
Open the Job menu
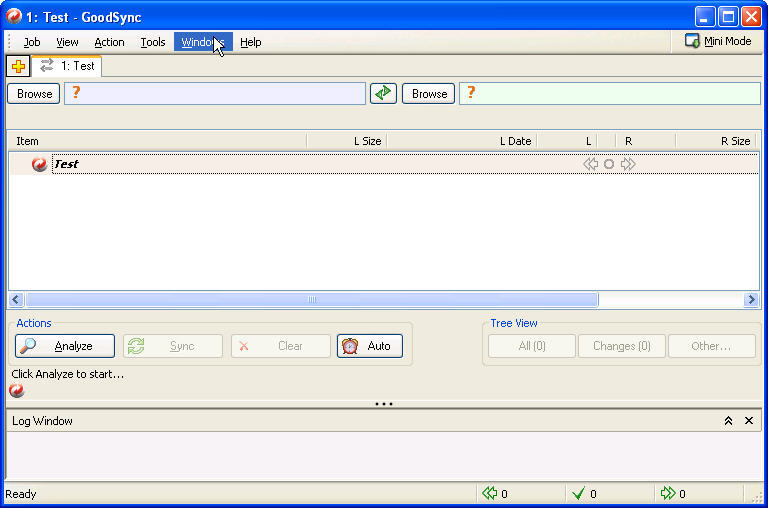(x=32, y=42)
